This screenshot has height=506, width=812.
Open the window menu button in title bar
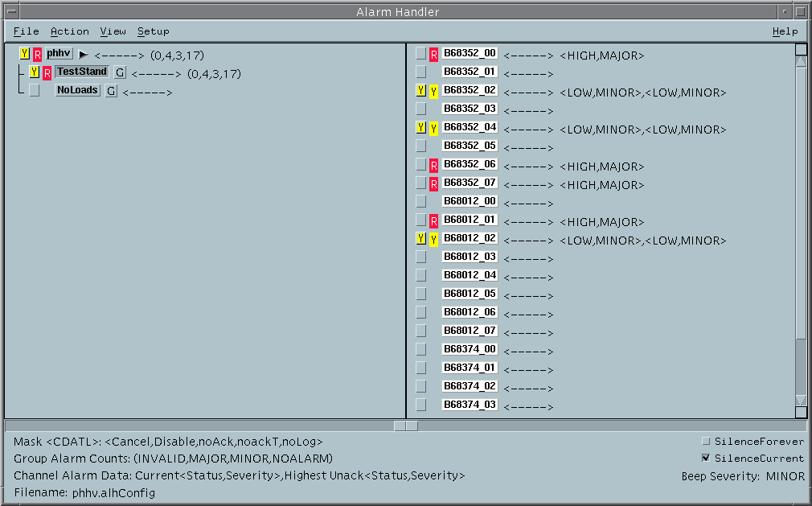point(12,11)
